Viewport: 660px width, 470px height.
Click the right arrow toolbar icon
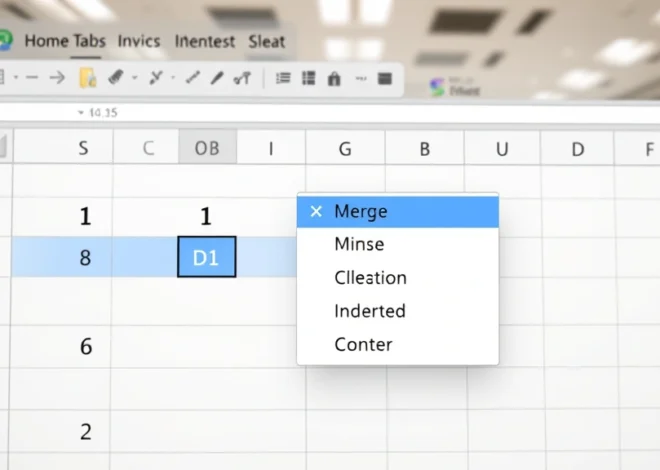pyautogui.click(x=57, y=77)
